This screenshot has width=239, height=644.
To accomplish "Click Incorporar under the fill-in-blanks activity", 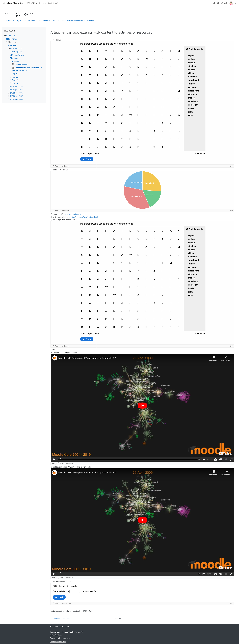I will 67,603.
